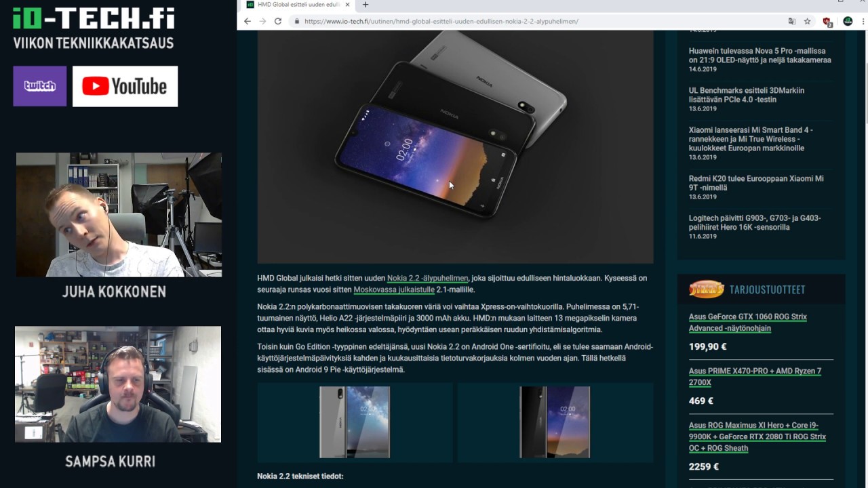The image size is (868, 488).
Task: Click the padlock site info icon
Action: coord(296,22)
